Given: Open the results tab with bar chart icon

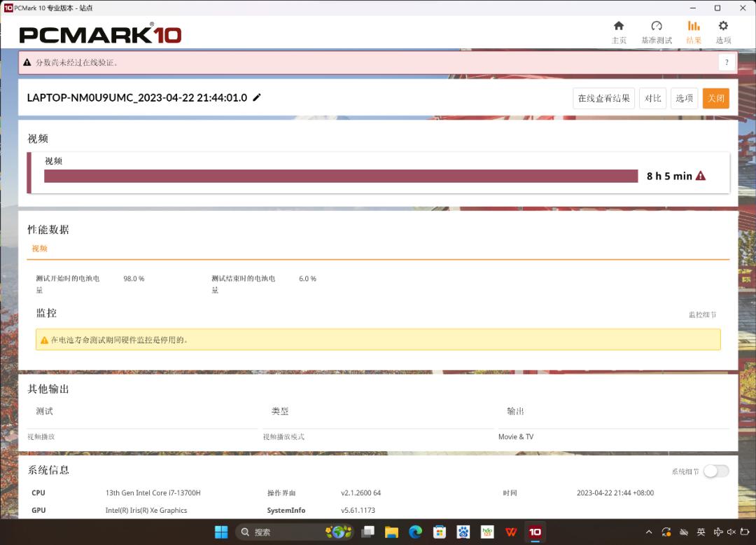Looking at the screenshot, I should [693, 32].
